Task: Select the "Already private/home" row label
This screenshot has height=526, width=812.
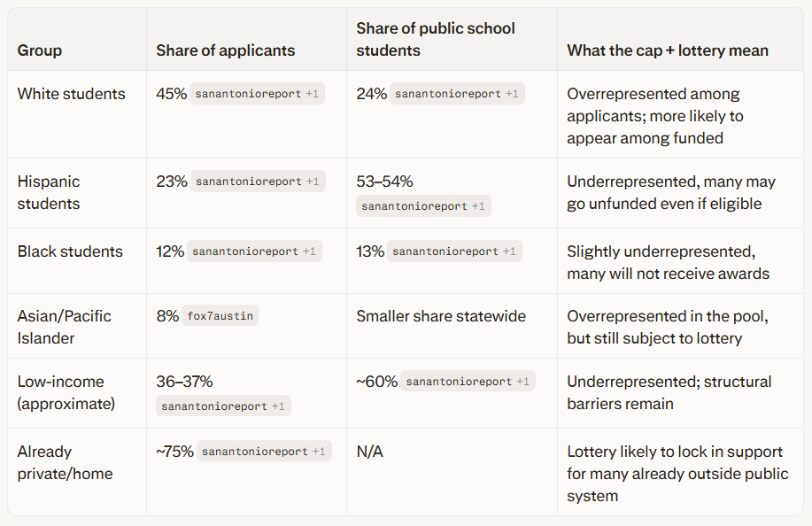Action: 65,462
